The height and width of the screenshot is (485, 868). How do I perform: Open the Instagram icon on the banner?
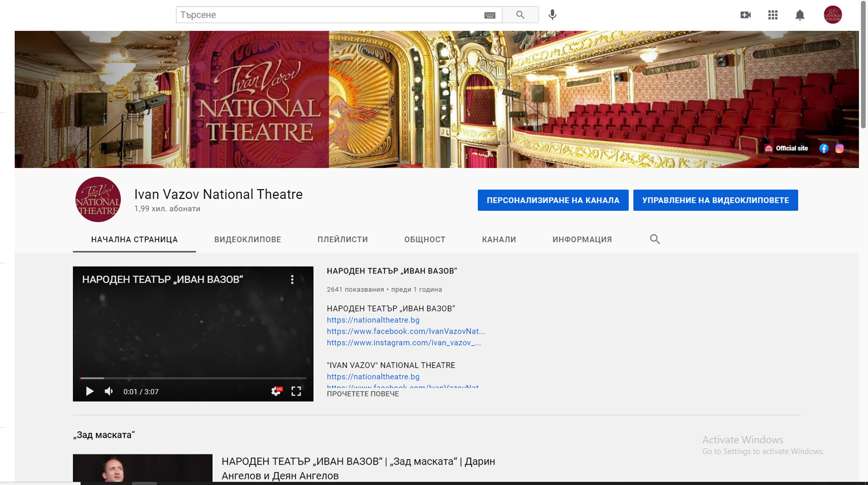click(x=839, y=148)
